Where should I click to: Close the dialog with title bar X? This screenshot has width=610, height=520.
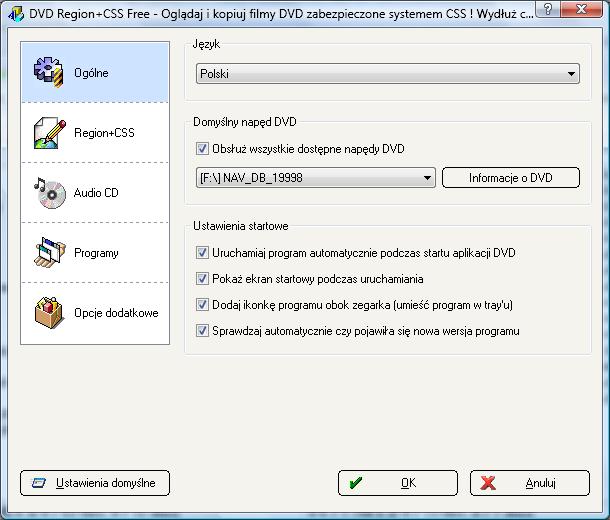click(582, 9)
